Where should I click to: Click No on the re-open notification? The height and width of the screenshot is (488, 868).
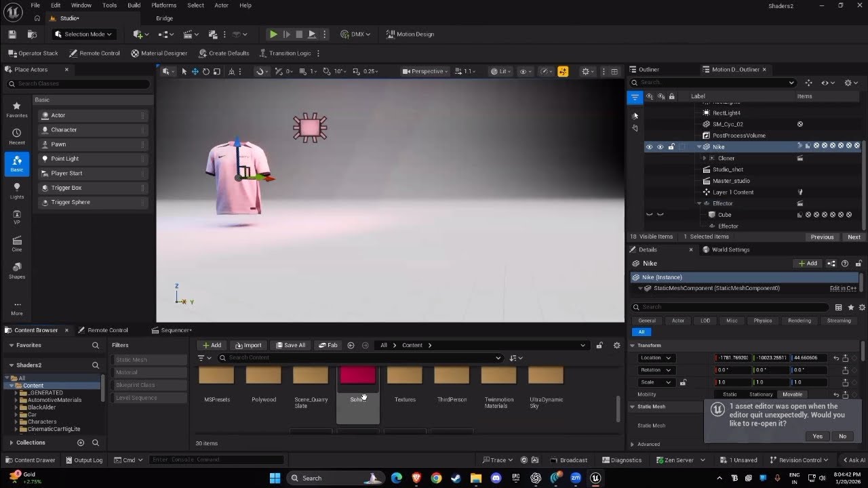pos(842,436)
